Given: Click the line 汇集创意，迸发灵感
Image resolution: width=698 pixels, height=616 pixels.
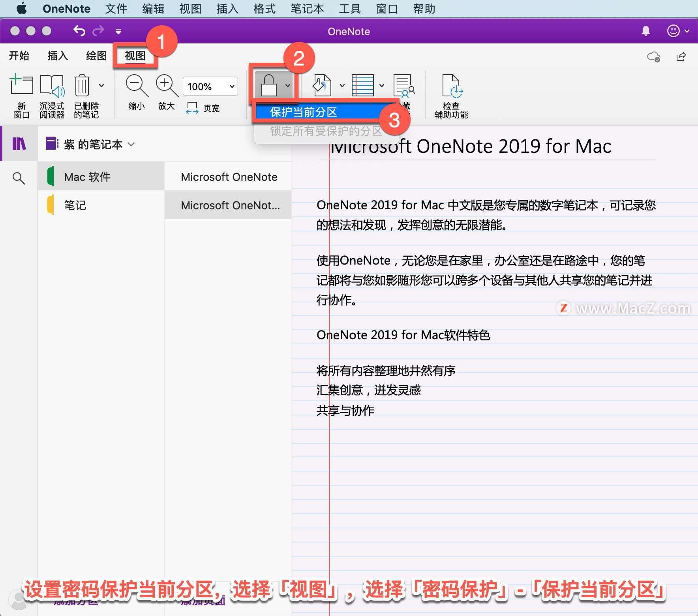Looking at the screenshot, I should (x=368, y=390).
